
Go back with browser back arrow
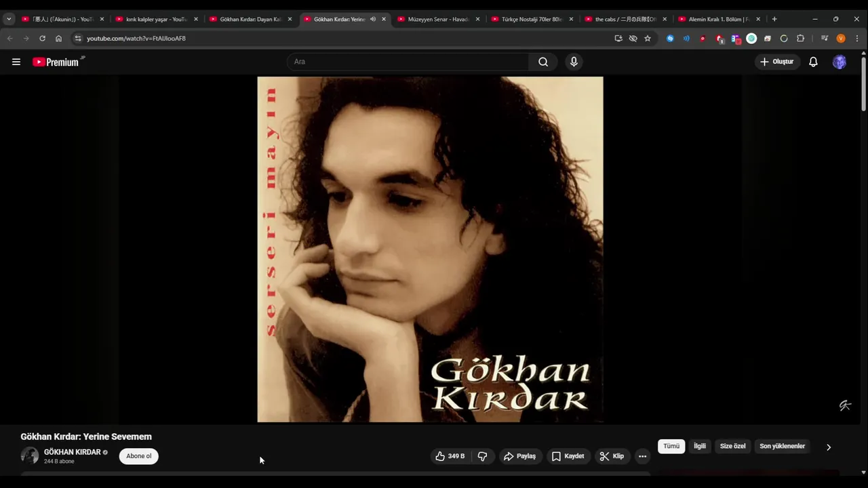point(9,39)
